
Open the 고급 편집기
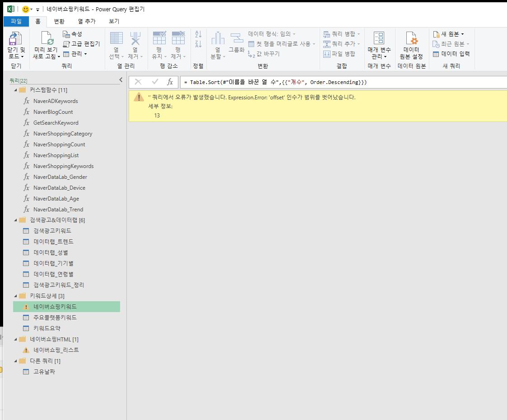(x=81, y=44)
